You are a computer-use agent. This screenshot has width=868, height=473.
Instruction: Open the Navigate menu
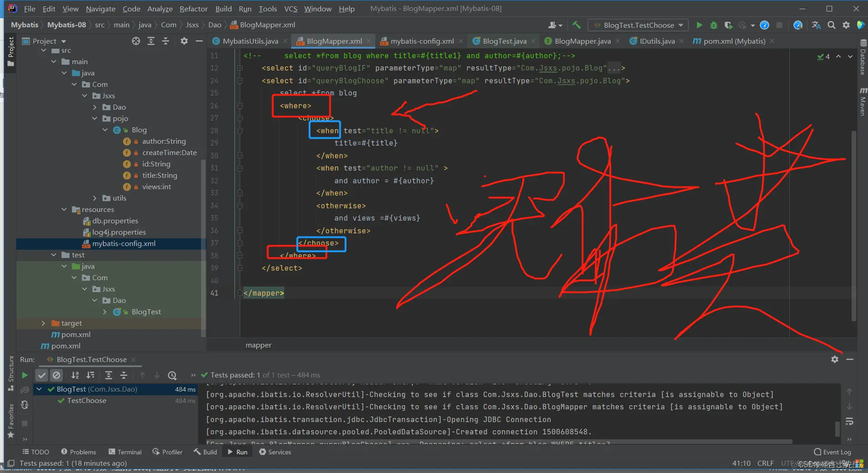[x=101, y=9]
